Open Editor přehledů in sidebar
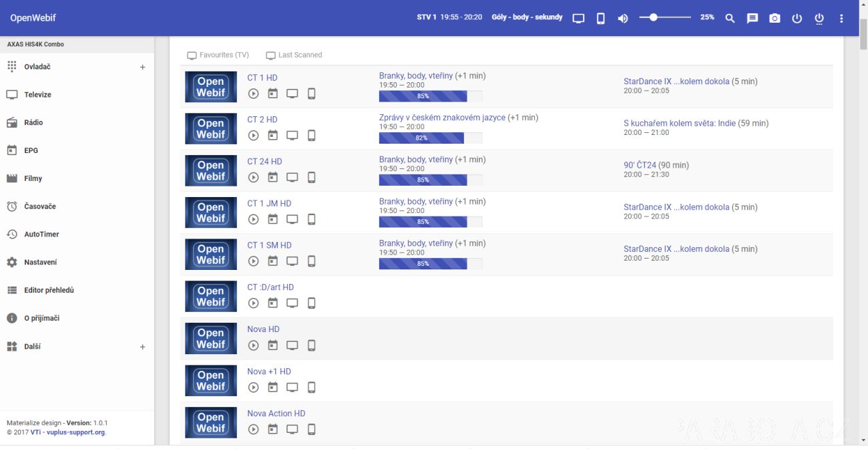Viewport: 868px width, 449px height. [x=77, y=291]
